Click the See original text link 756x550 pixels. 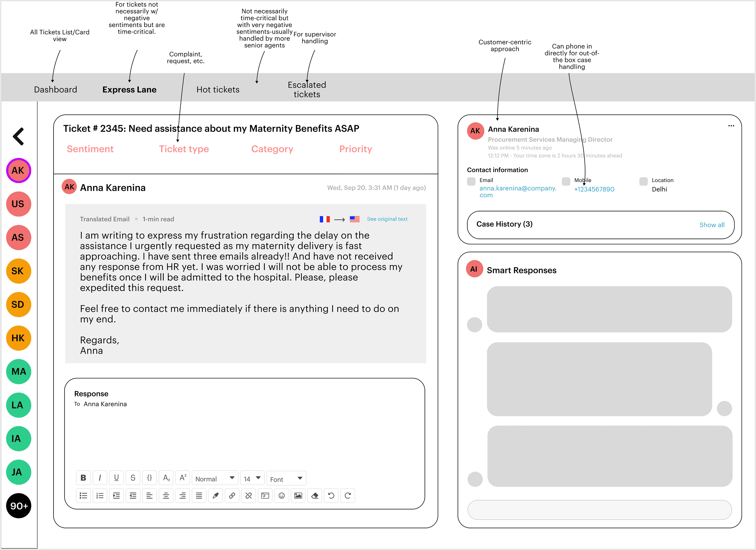(x=387, y=219)
